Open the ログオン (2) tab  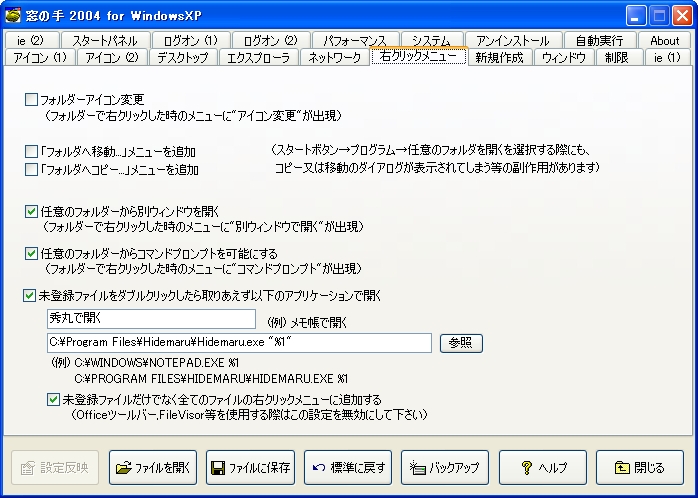pyautogui.click(x=271, y=40)
